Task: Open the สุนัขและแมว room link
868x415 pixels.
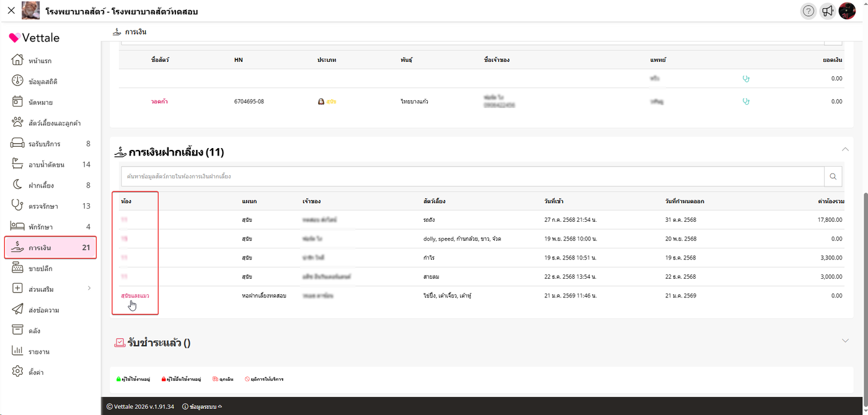Action: click(x=135, y=296)
